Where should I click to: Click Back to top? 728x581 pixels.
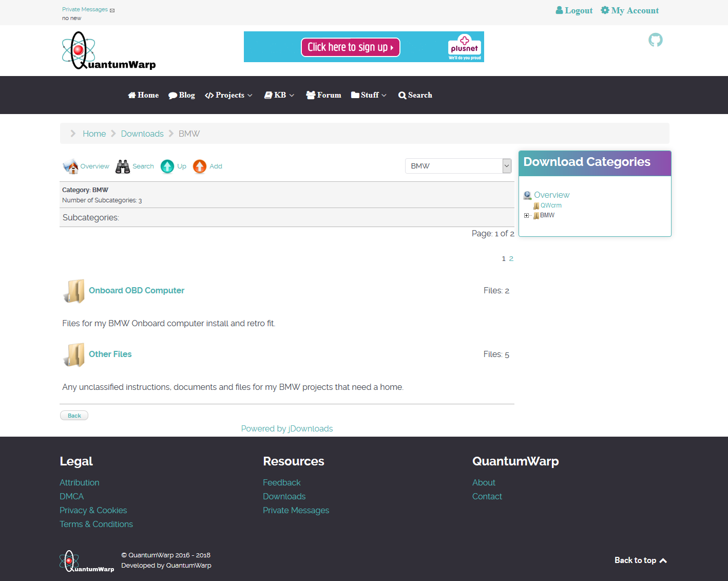(640, 560)
